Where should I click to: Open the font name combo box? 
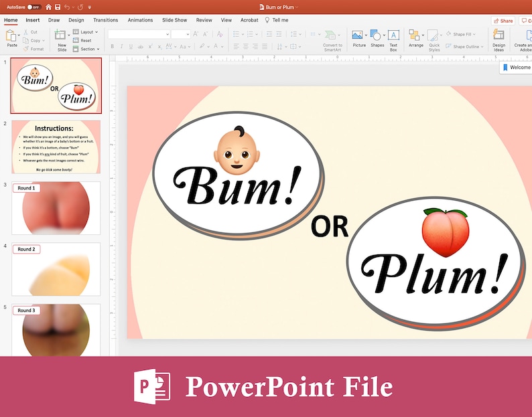[x=139, y=34]
